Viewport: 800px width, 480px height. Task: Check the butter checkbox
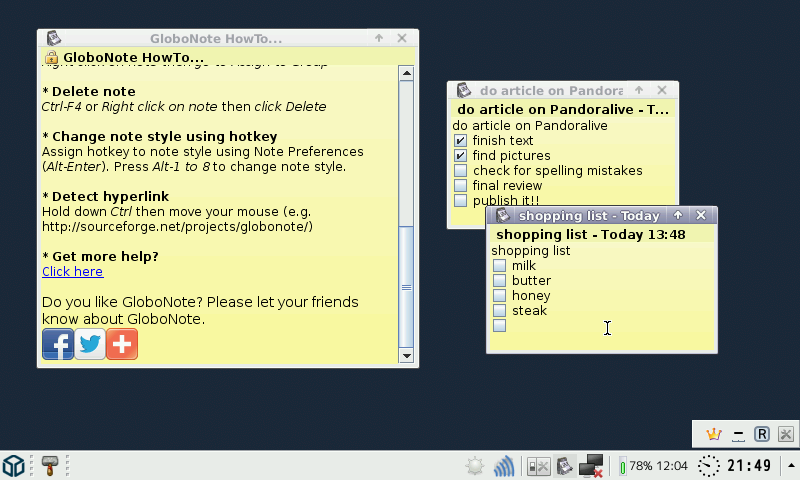(x=499, y=281)
